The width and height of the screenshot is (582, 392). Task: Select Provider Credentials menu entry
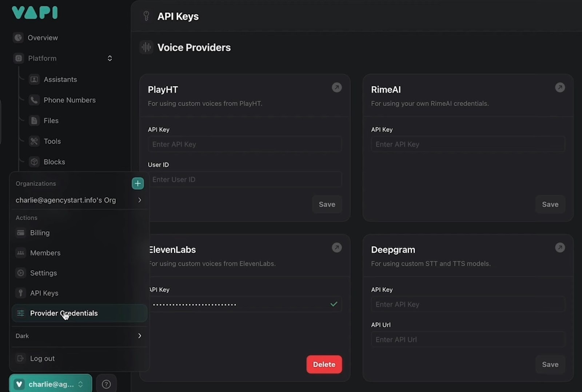pyautogui.click(x=79, y=313)
